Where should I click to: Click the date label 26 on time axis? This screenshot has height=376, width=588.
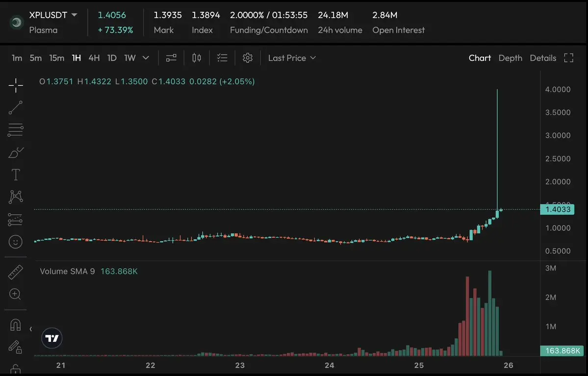point(508,365)
